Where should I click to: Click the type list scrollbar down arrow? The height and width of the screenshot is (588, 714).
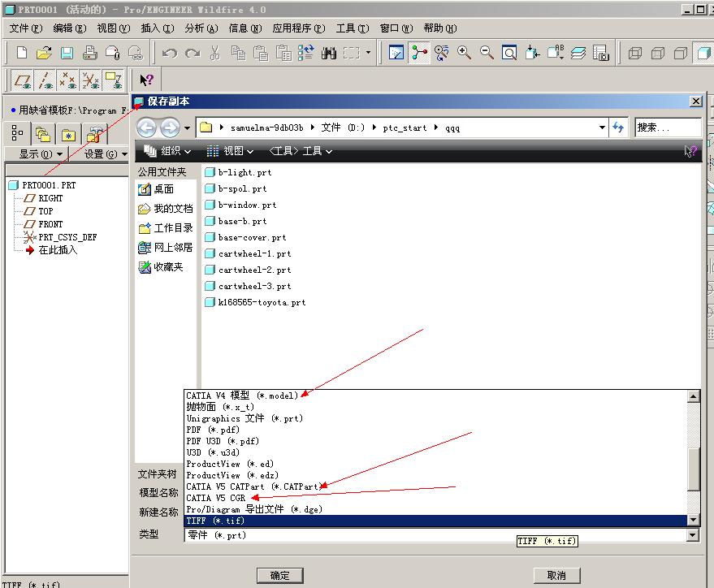click(x=693, y=520)
